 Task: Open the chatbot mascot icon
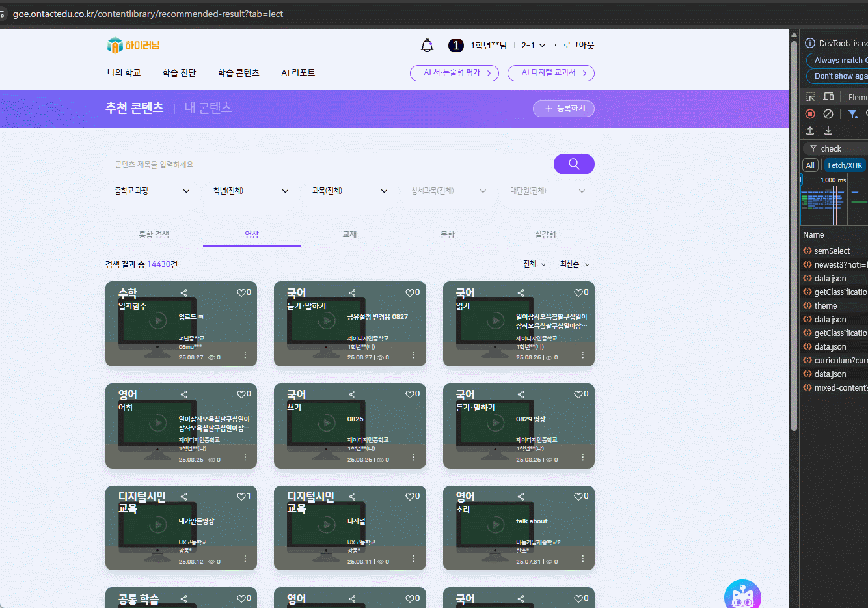click(742, 596)
